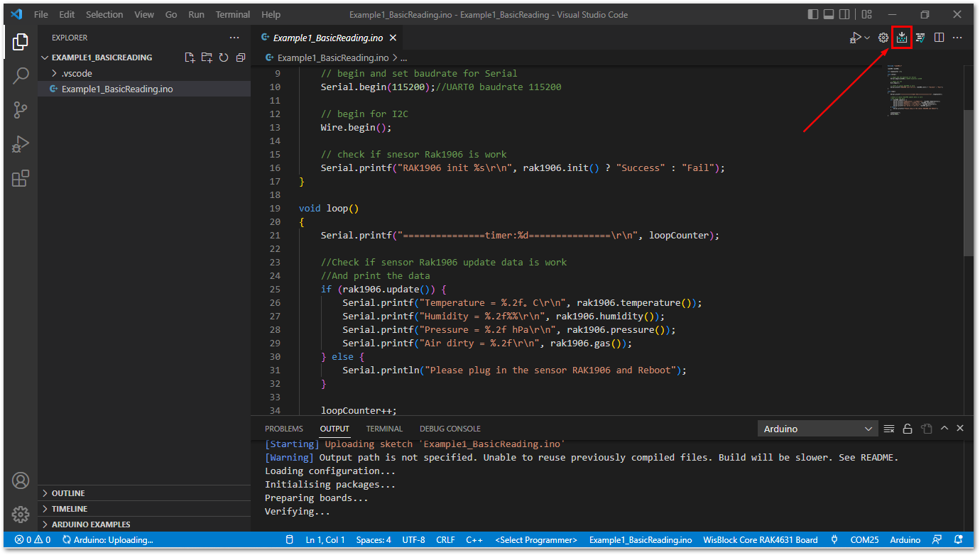The width and height of the screenshot is (980, 555).
Task: Toggle the bottom panel visibility
Action: click(829, 14)
